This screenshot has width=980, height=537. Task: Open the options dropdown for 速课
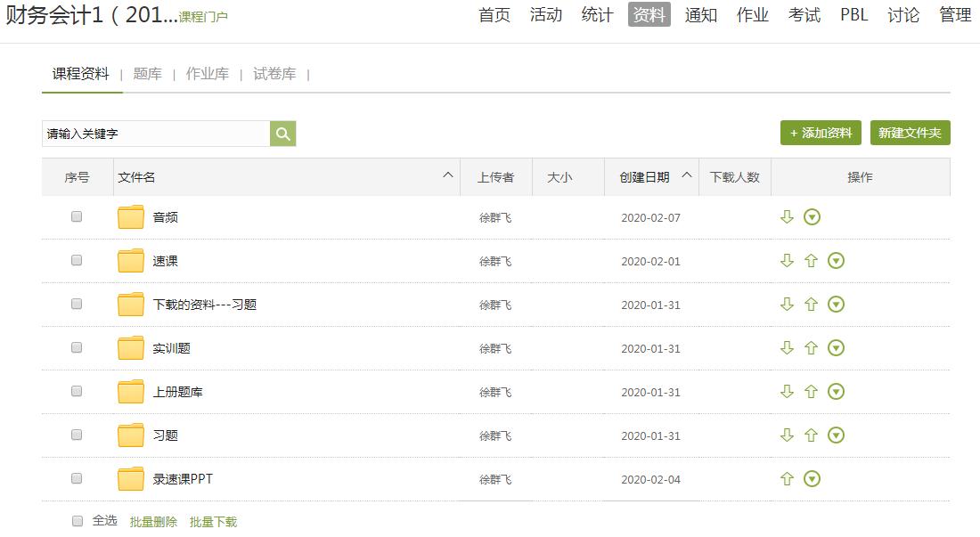pos(836,261)
